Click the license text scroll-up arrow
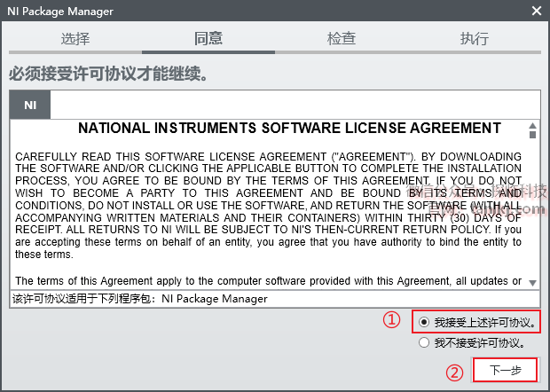 coord(532,126)
